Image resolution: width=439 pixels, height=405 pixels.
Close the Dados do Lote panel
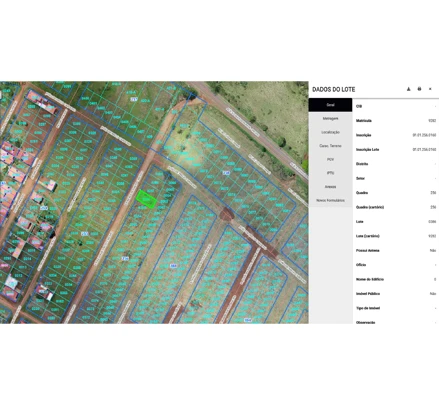[430, 89]
